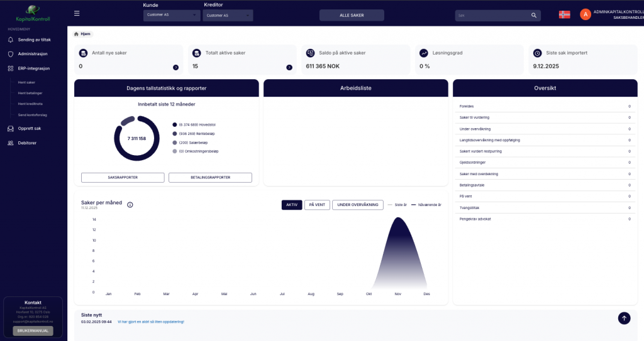This screenshot has height=341, width=644.
Task: Click arrow icon on Totalt aktive saker
Action: point(289,67)
